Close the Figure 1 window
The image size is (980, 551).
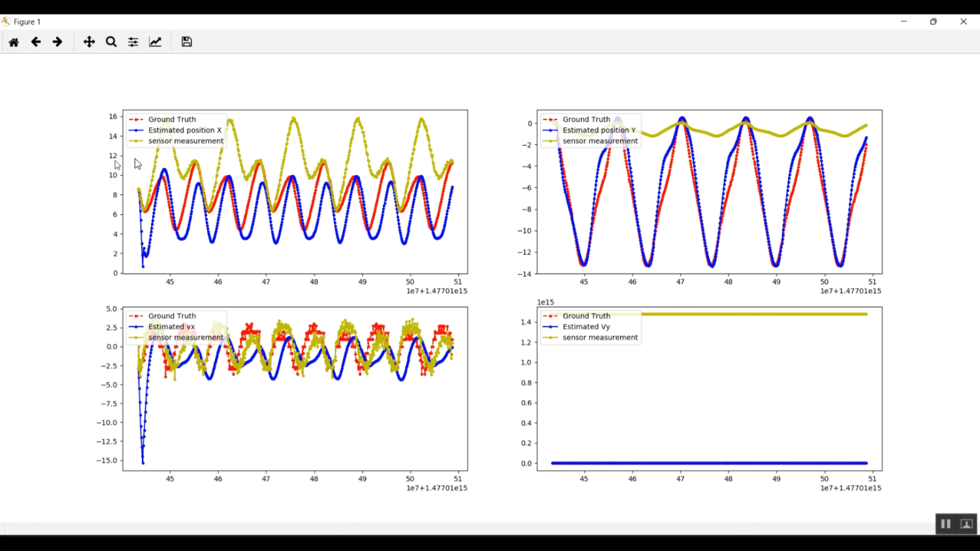point(963,22)
